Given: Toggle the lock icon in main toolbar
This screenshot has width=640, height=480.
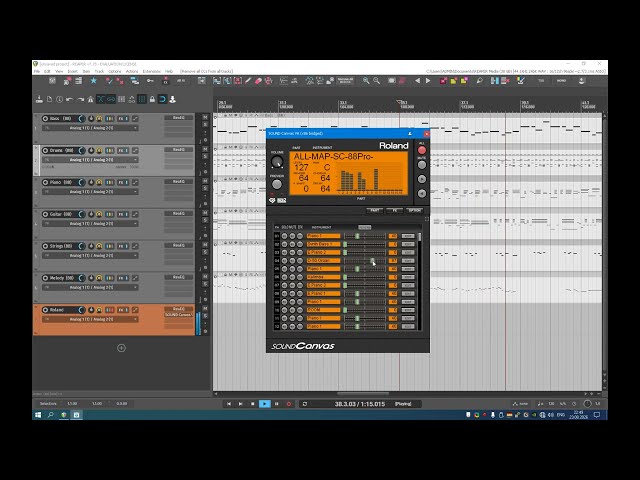Looking at the screenshot, I should [152, 99].
